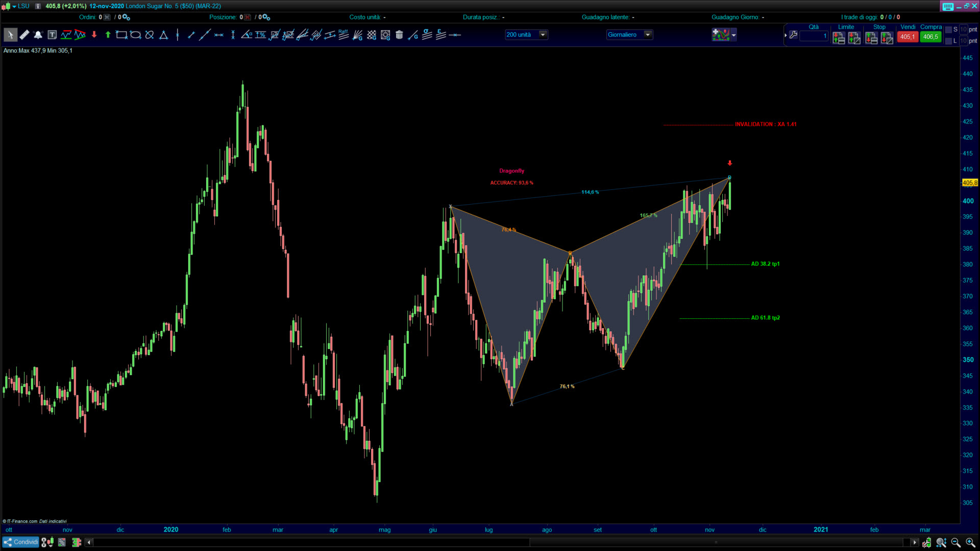Click the Qtà quantity input field
980x551 pixels.
tap(813, 36)
